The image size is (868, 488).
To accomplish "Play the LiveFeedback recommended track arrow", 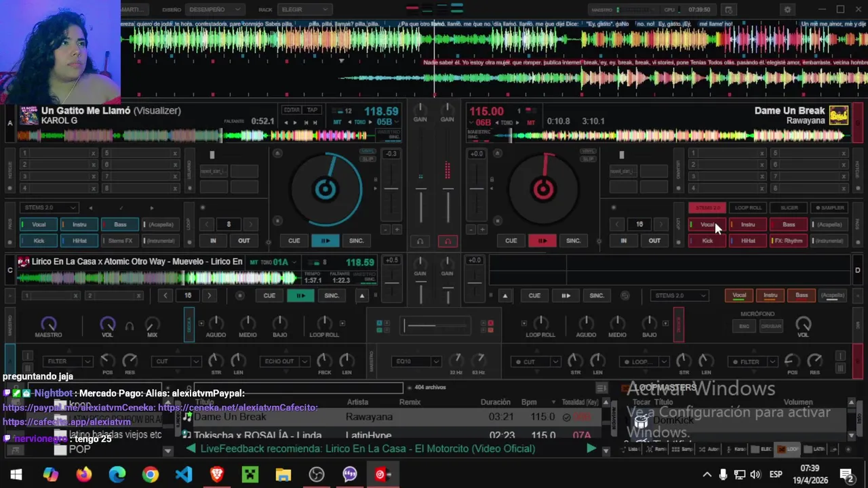I will (x=591, y=449).
